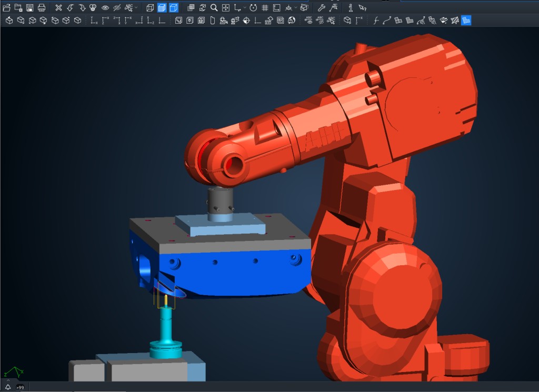Open dropdown next to the work plane icon
Image resolution: width=539 pixels, height=392 pixels.
click(296, 7)
